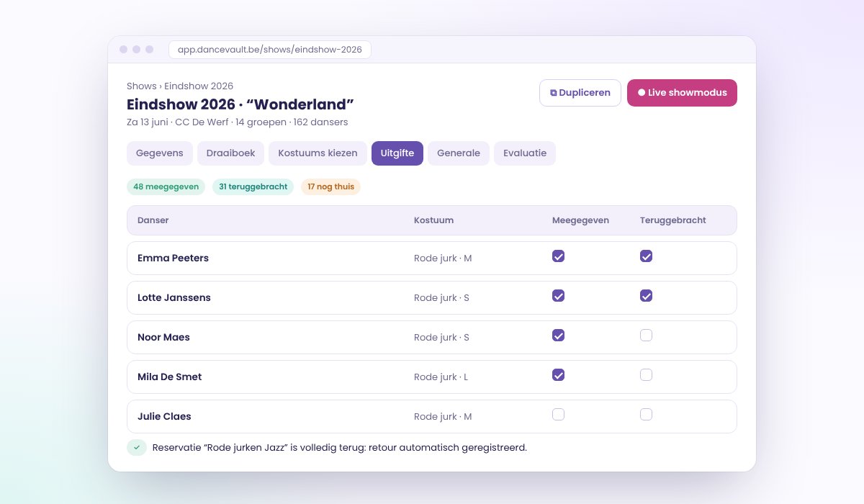Click costume 'Rode jurk · L'
The image size is (864, 504).
(441, 377)
